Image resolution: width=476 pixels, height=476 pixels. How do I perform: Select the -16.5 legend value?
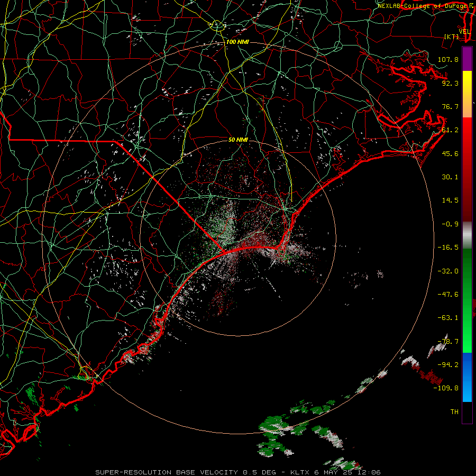point(448,248)
